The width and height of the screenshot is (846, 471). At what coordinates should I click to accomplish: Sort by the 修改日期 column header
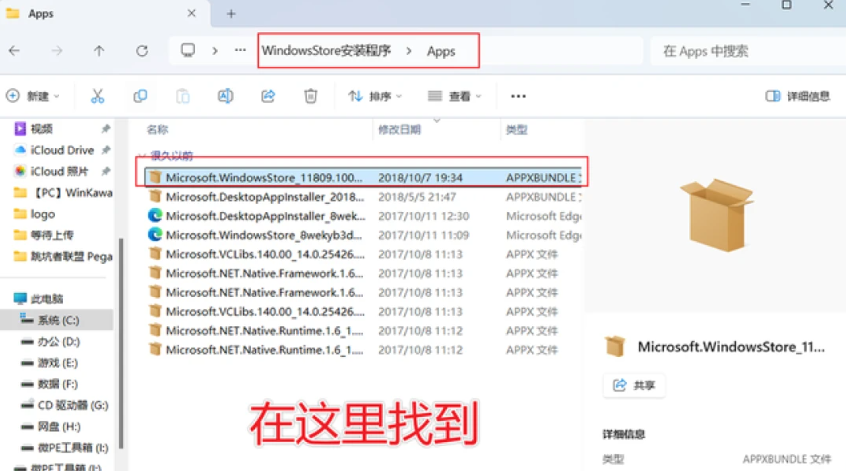pyautogui.click(x=399, y=129)
